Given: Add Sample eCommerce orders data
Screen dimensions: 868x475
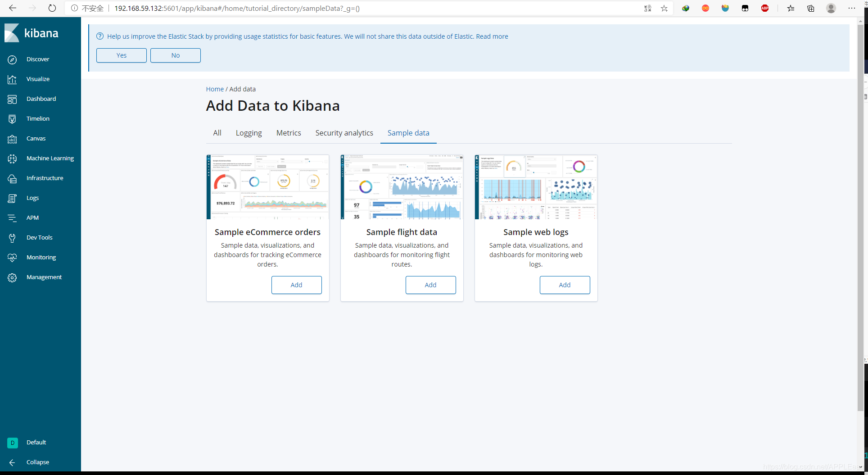Looking at the screenshot, I should click(x=297, y=285).
